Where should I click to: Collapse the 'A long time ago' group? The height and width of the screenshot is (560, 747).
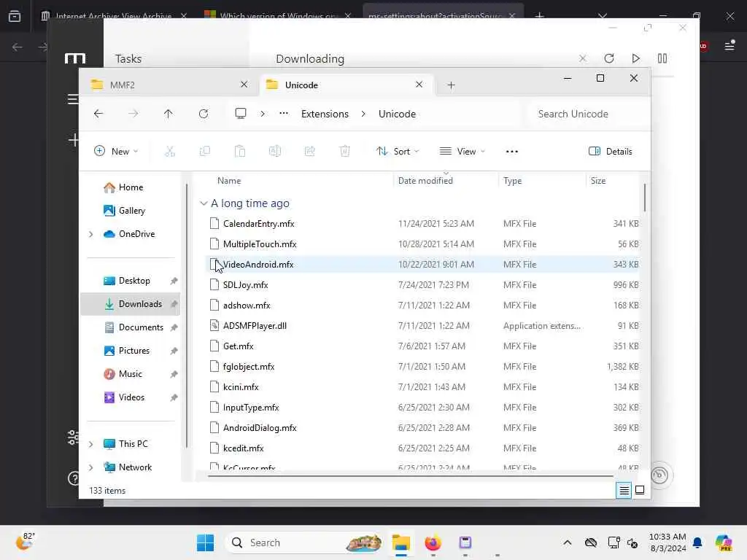pos(204,203)
